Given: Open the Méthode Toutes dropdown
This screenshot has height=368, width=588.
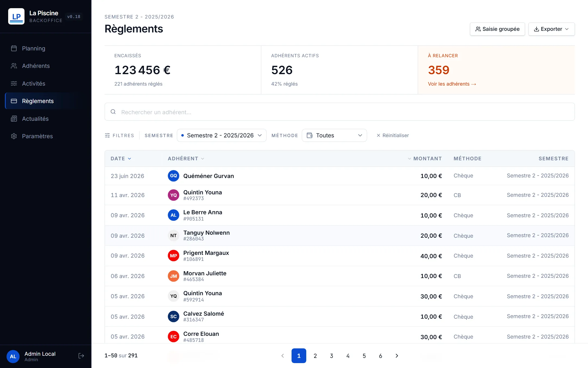Looking at the screenshot, I should click(x=334, y=135).
